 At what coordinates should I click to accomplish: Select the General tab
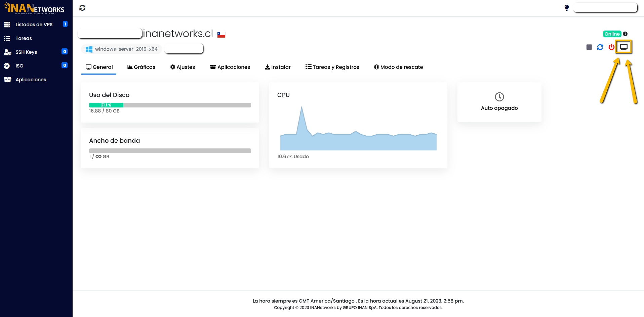click(x=99, y=67)
